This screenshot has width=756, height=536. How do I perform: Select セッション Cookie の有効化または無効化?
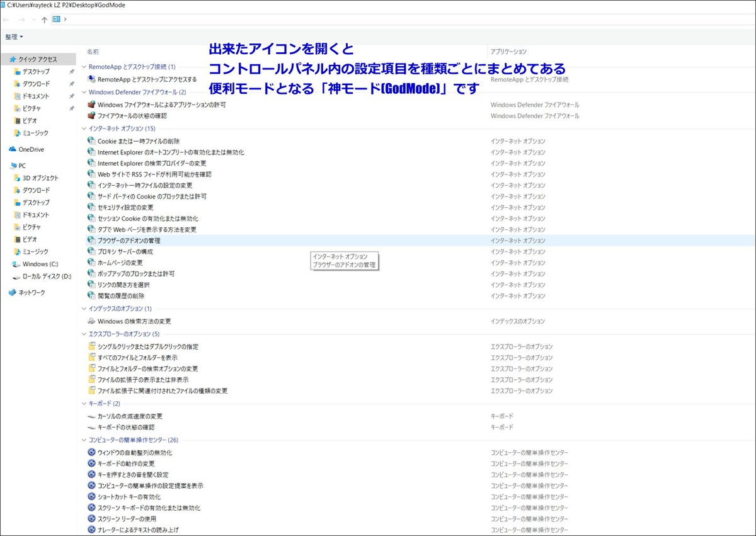click(x=148, y=219)
